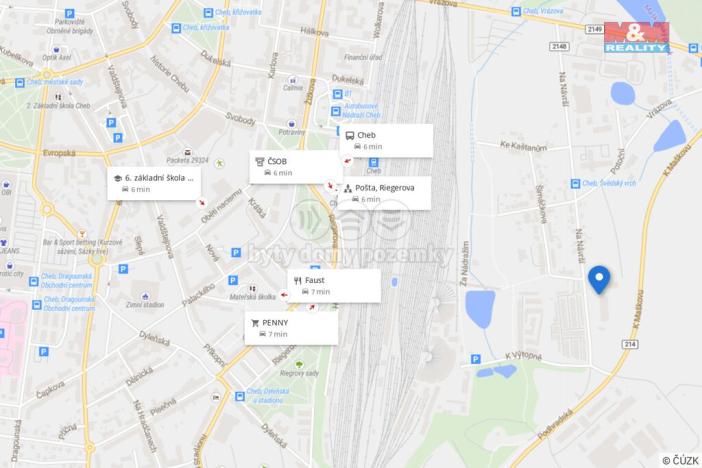This screenshot has width=702, height=468.
Task: Click the M&M Reality logo
Action: 636,37
